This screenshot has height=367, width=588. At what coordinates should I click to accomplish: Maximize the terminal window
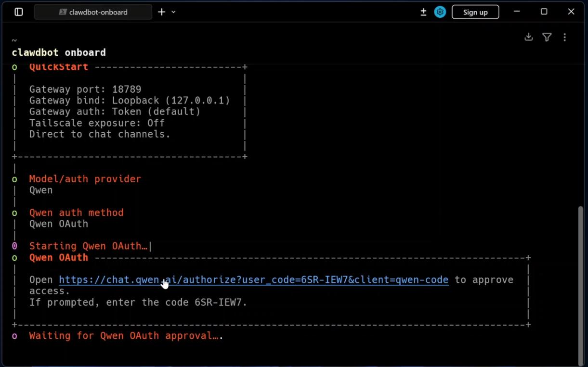544,12
